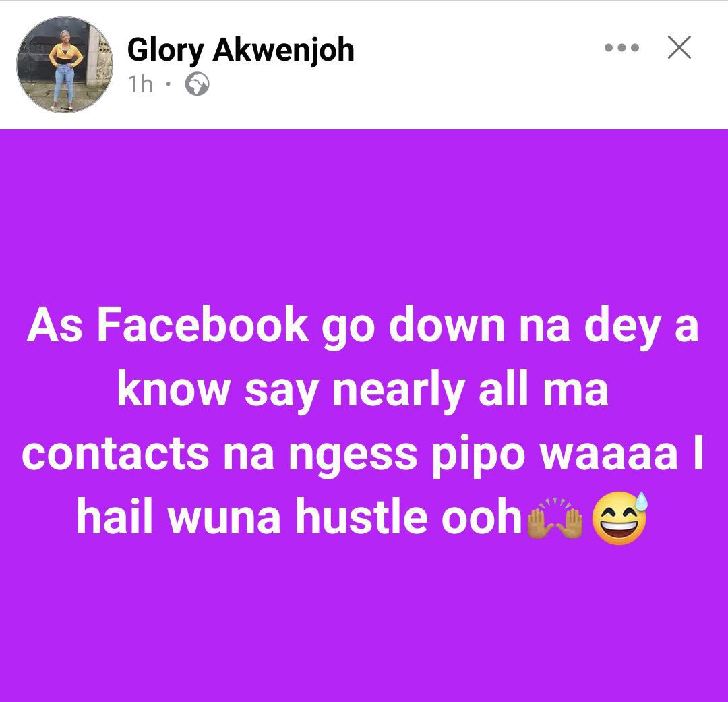728x702 pixels.
Task: Open Glory Akwenjoh's profile picture
Action: pyautogui.click(x=65, y=65)
